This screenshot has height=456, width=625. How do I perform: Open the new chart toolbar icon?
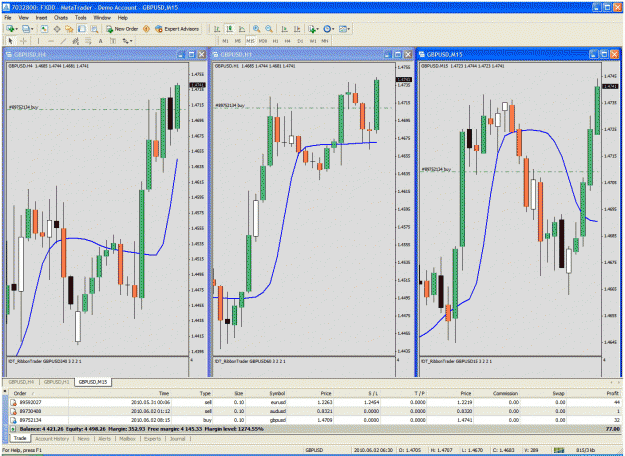click(10, 29)
